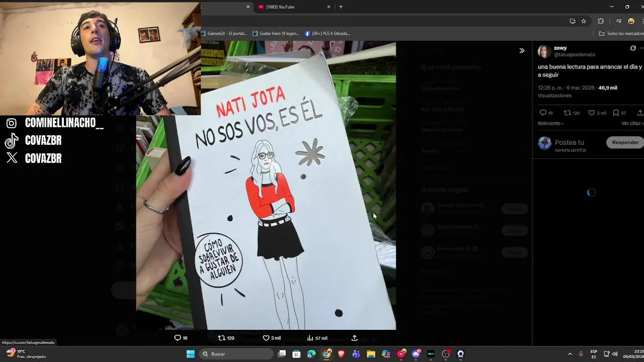644x362 pixels.
Task: Open Task View in taskbar
Action: (x=282, y=354)
